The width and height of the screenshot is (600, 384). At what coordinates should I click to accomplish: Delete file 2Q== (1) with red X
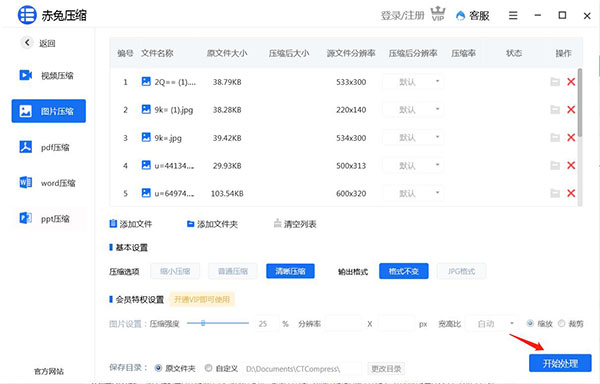[571, 81]
